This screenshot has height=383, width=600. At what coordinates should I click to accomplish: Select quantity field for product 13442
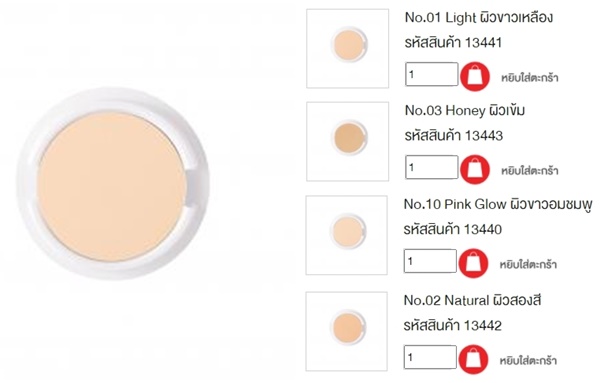point(430,357)
